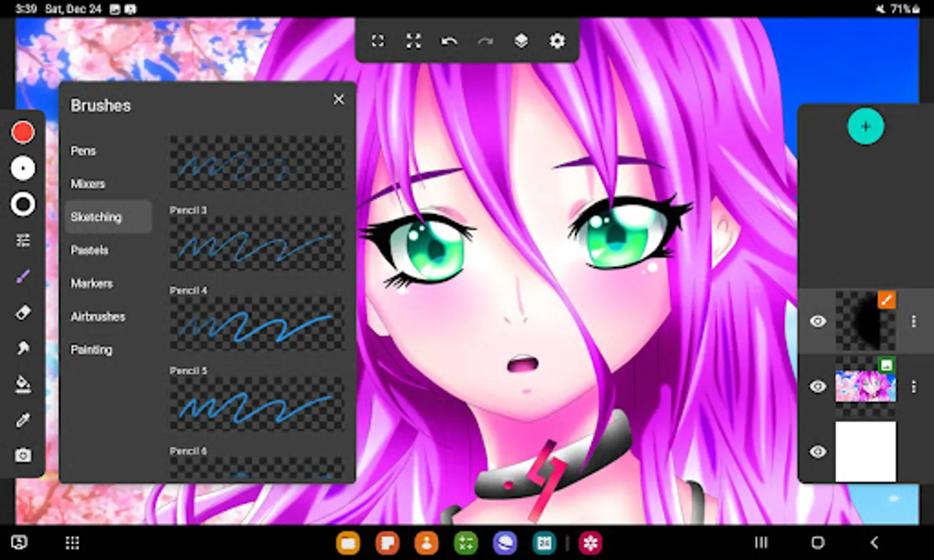
Task: Add a new layer with the teal plus button
Action: 866,126
